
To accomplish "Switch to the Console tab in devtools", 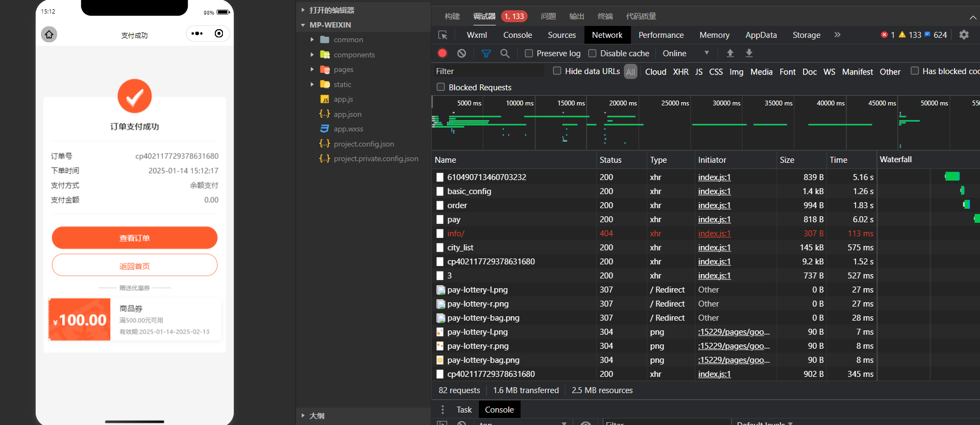I will point(517,35).
